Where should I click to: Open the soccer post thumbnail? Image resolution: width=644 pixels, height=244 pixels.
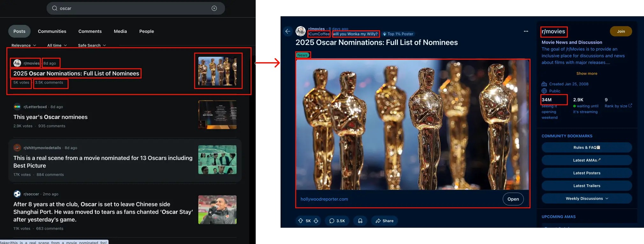(217, 210)
